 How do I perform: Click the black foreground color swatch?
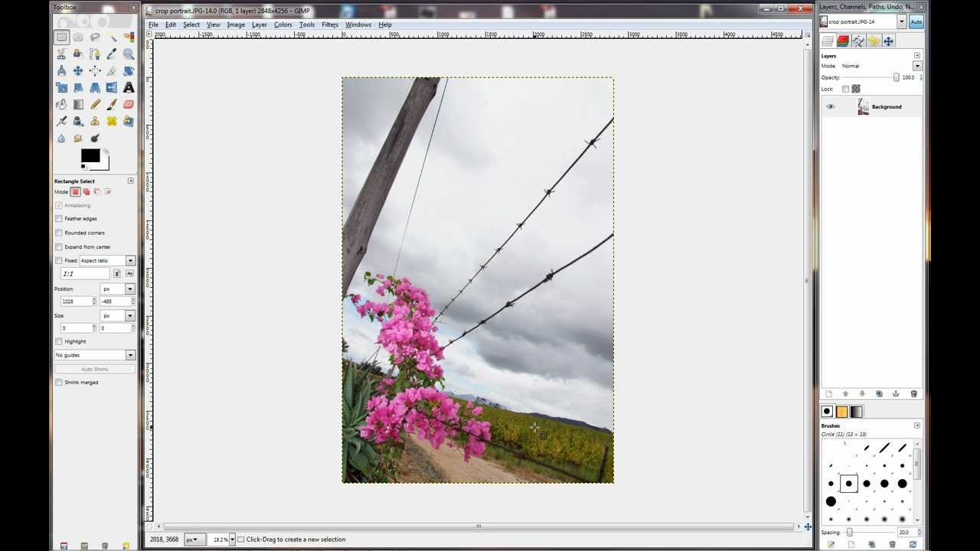(90, 156)
